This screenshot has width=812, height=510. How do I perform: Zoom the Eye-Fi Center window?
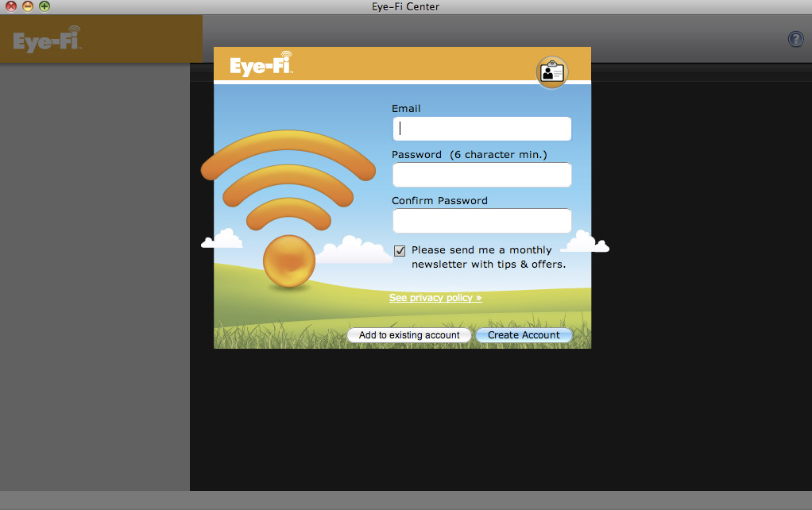coord(44,6)
